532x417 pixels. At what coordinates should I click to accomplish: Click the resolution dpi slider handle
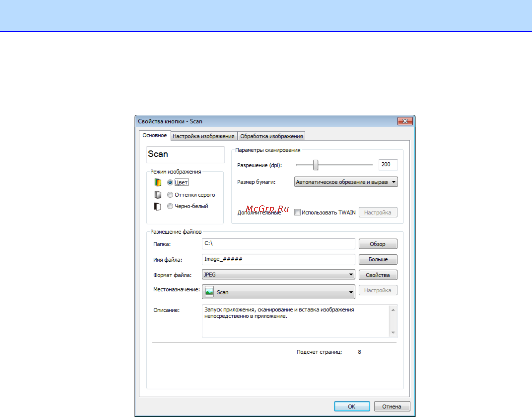(316, 165)
